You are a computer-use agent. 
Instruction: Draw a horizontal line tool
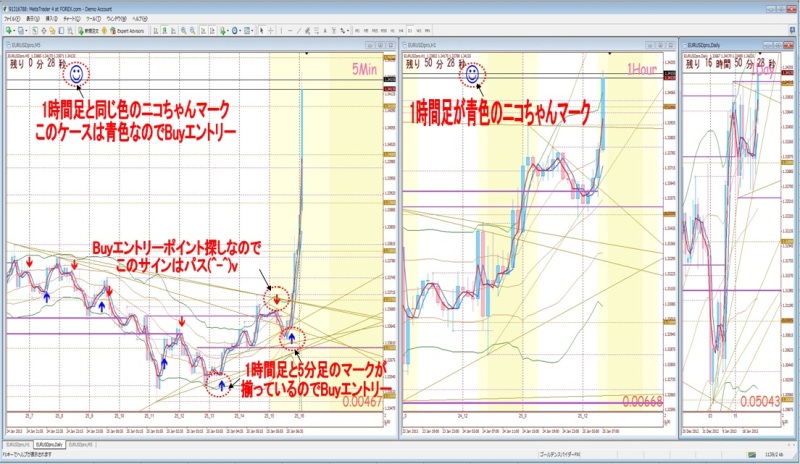click(290, 31)
